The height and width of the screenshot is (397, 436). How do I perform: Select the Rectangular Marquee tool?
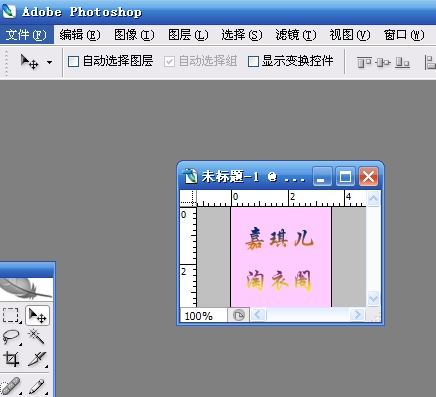[11, 315]
